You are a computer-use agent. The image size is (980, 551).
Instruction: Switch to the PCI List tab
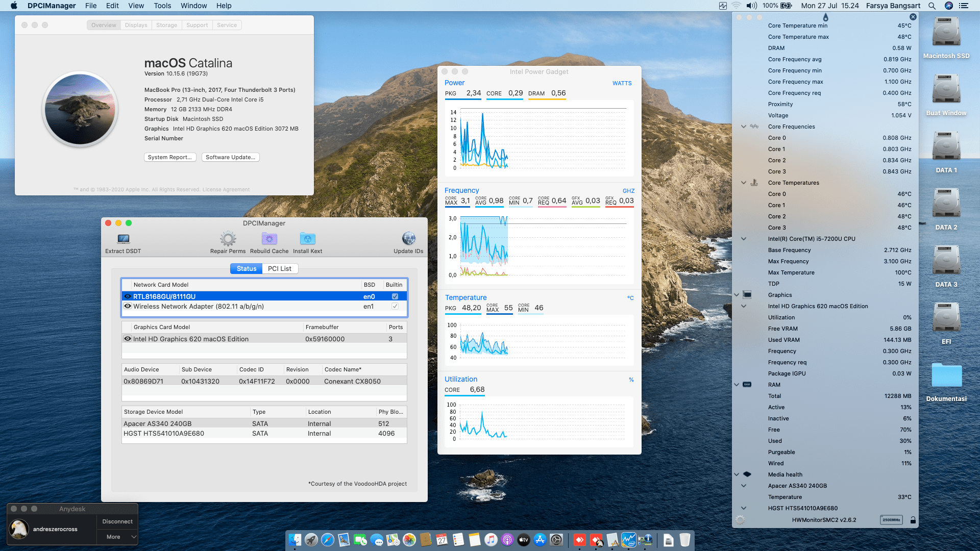click(280, 268)
